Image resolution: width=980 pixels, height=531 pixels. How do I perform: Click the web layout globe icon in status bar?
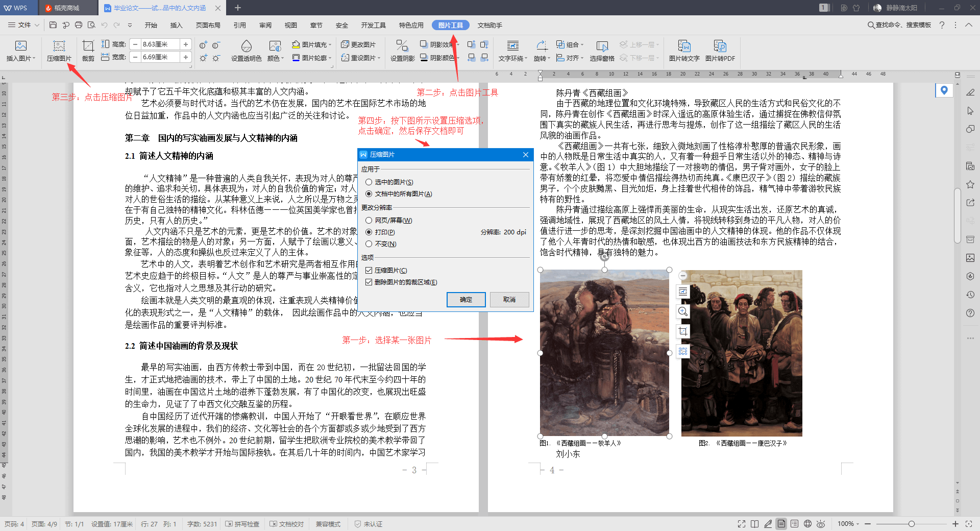[x=807, y=524]
